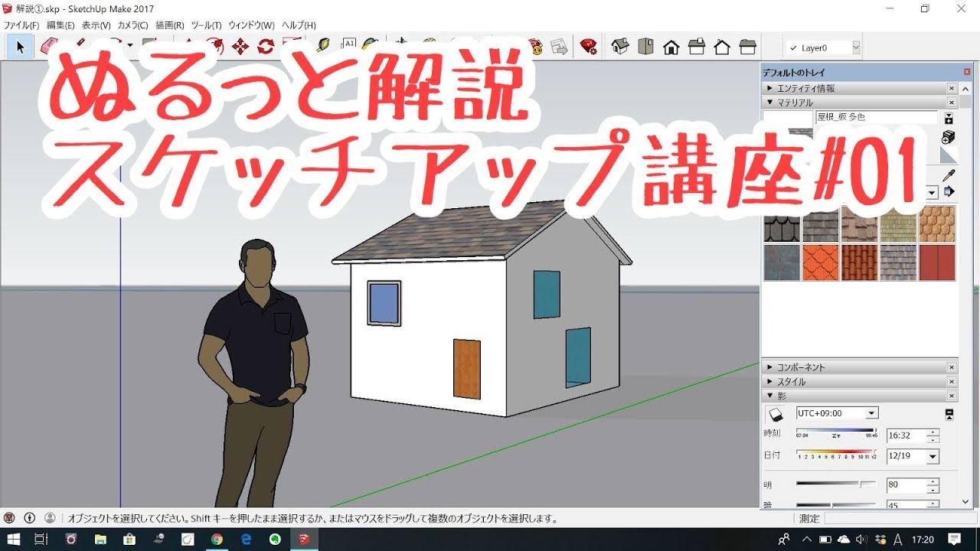
Task: Open ファイル(F) menu
Action: click(x=21, y=25)
